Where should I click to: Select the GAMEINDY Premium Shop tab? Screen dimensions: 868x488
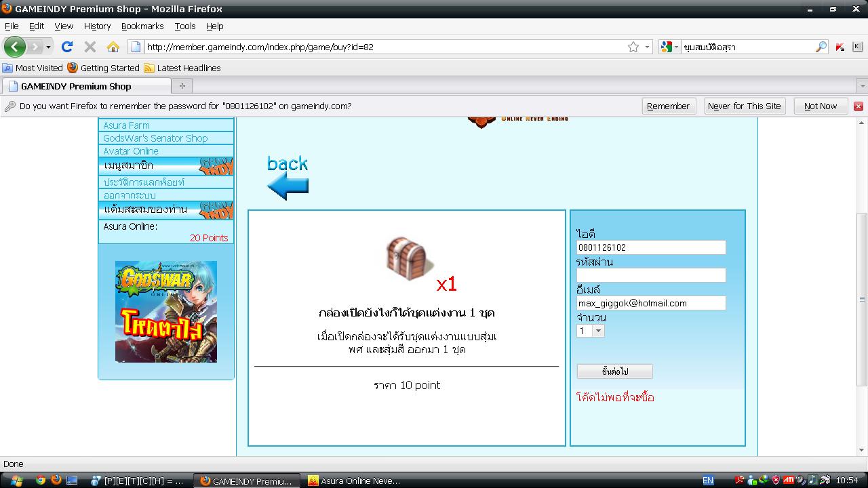tap(86, 86)
